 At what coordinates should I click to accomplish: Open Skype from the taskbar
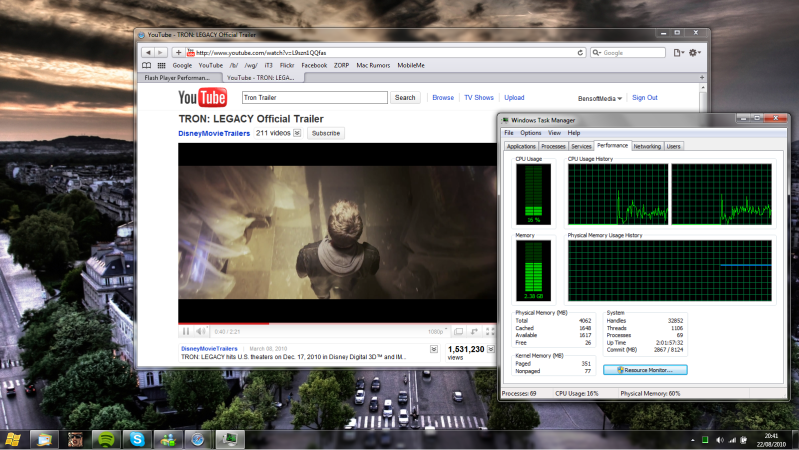pos(137,439)
